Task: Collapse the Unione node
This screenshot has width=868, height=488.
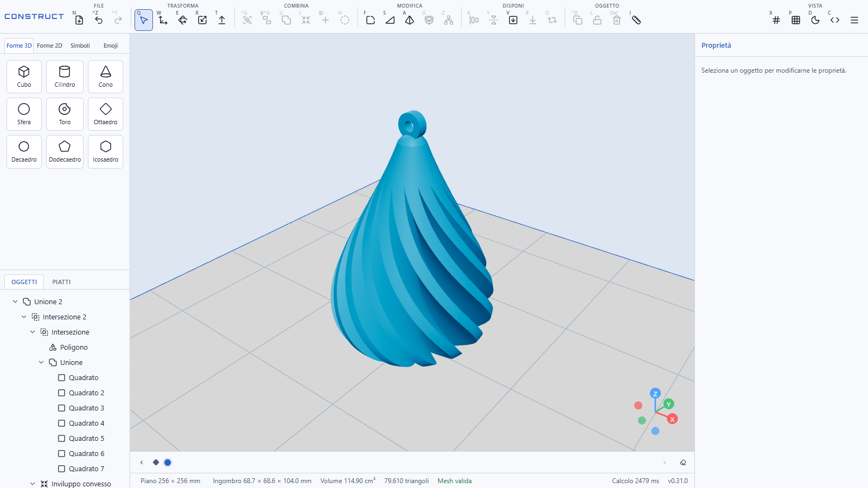Action: 41,362
